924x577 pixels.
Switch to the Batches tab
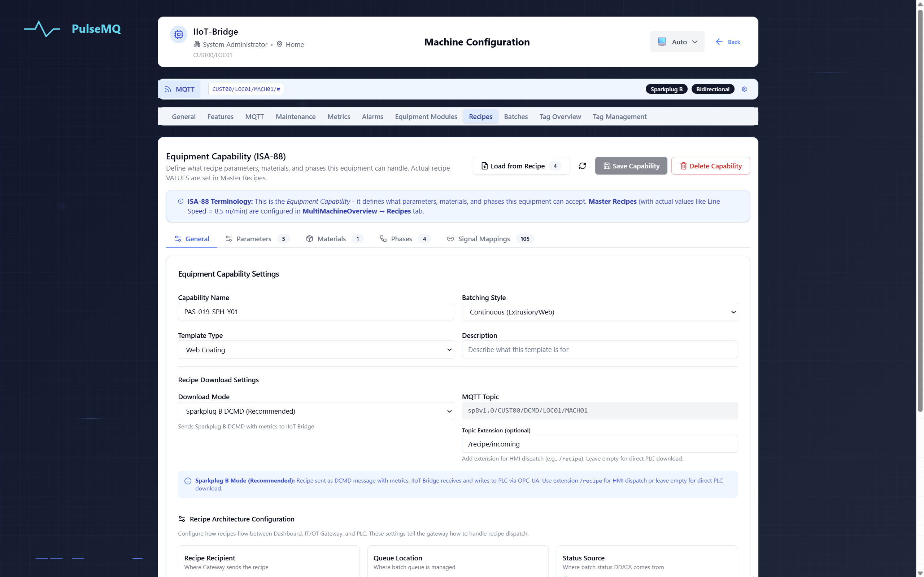point(515,116)
